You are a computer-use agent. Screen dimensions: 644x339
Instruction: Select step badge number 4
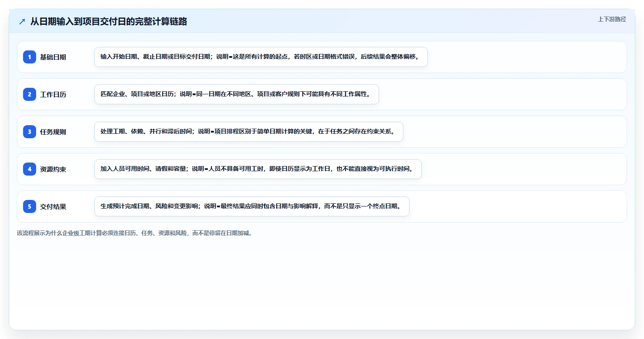point(30,169)
